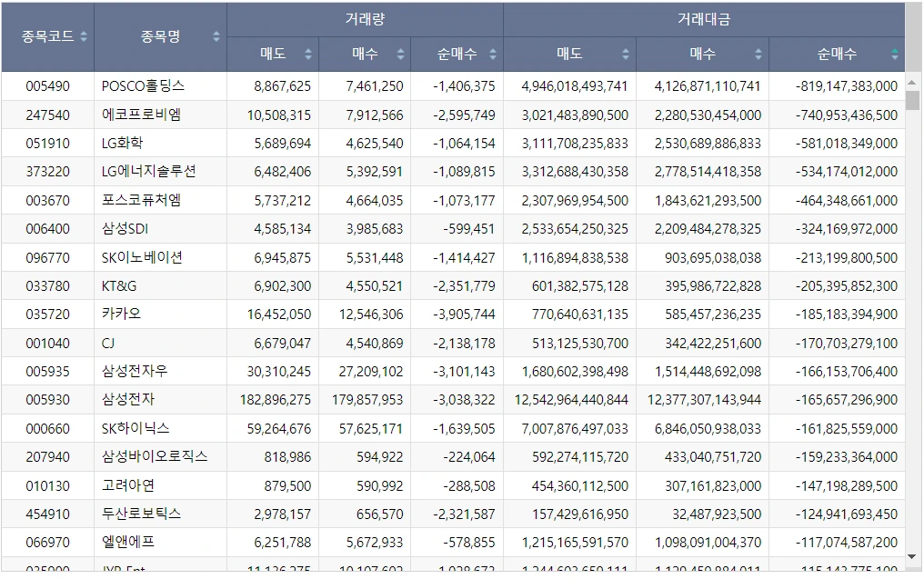Sort 거래량 순매수 column via arrow icon
The image size is (924, 579).
click(493, 55)
